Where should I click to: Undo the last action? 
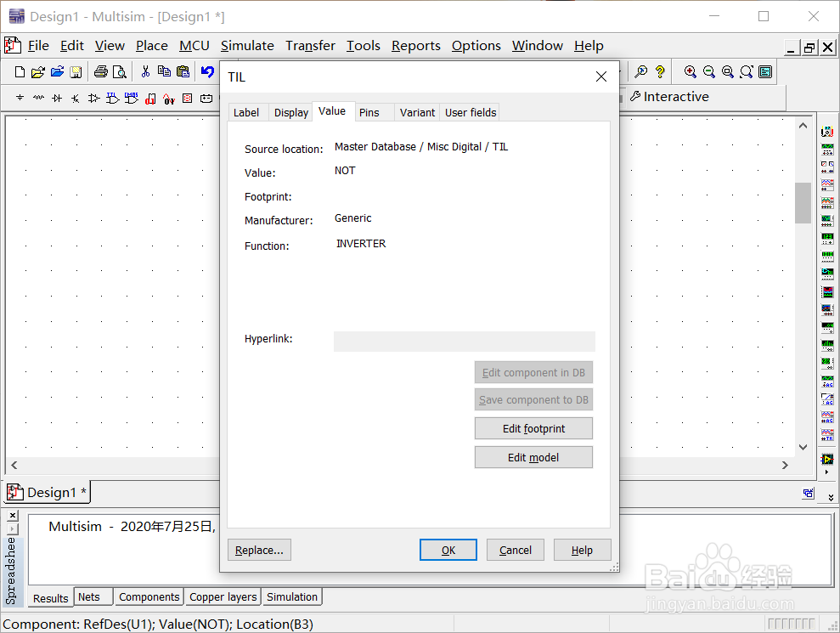[x=207, y=72]
